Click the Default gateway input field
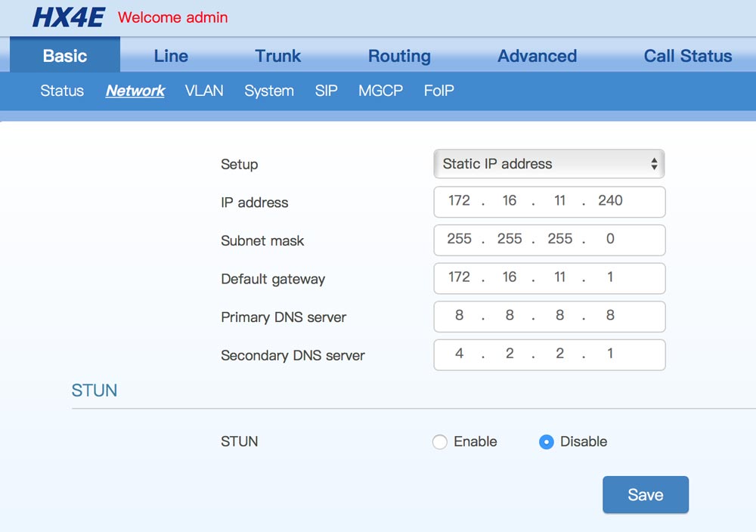Viewport: 756px width, 532px height. (x=549, y=278)
